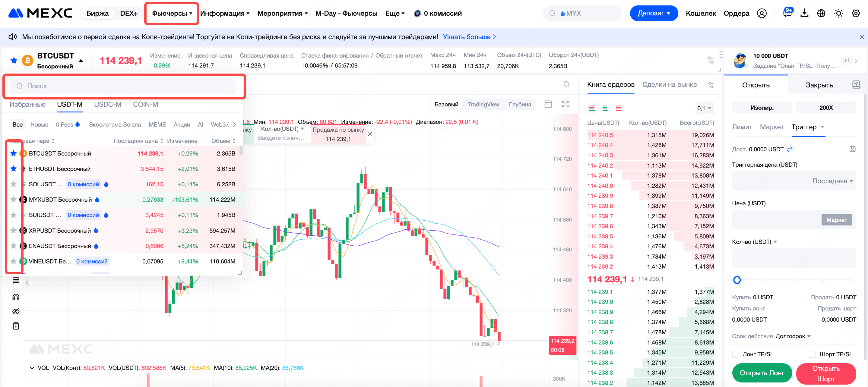Click the hide drawings eye icon
The image size is (868, 387).
click(x=16, y=311)
